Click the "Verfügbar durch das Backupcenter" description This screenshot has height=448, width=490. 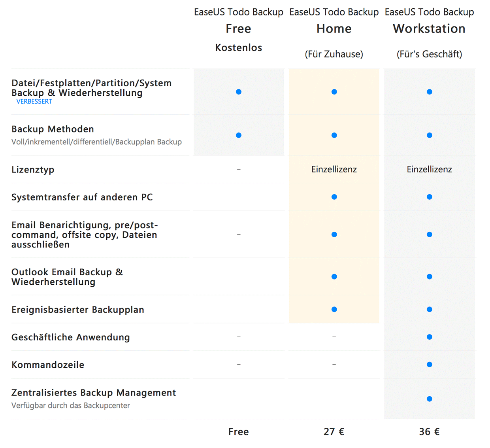(x=71, y=406)
